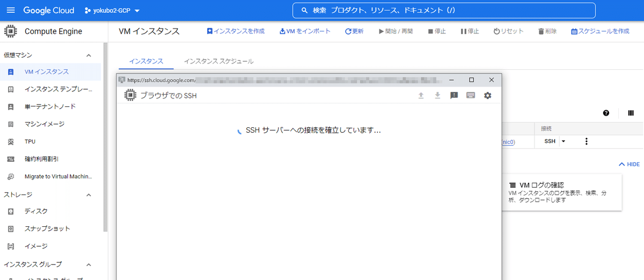Click the SSH window address bar URL
644x280 pixels.
tap(286, 80)
